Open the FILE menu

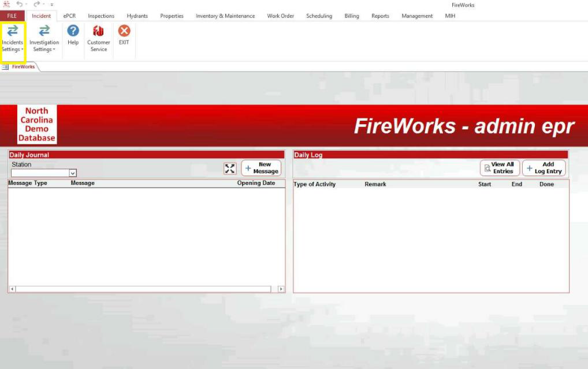point(12,16)
